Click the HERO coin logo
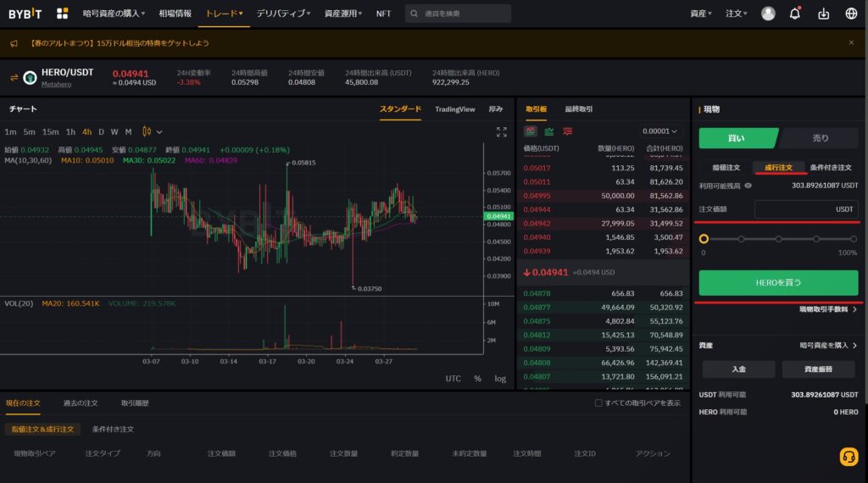Image resolution: width=868 pixels, height=483 pixels. pyautogui.click(x=30, y=77)
